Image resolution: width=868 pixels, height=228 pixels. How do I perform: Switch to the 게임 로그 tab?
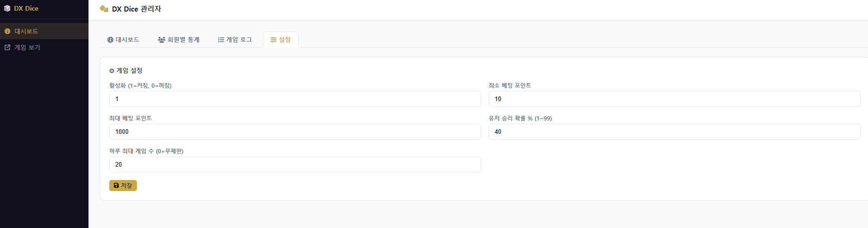(x=235, y=40)
